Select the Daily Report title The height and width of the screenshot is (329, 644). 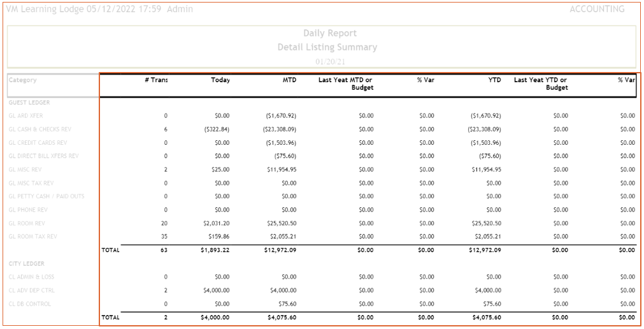click(x=329, y=33)
